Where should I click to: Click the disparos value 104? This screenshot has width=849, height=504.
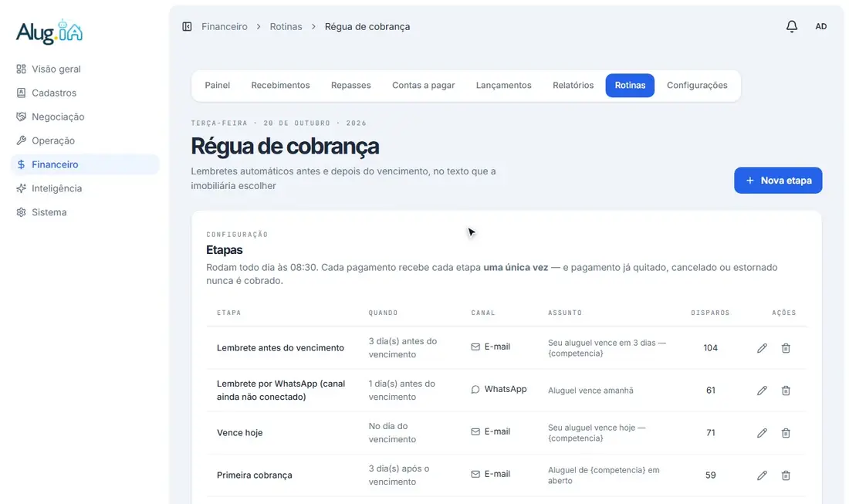pos(710,348)
